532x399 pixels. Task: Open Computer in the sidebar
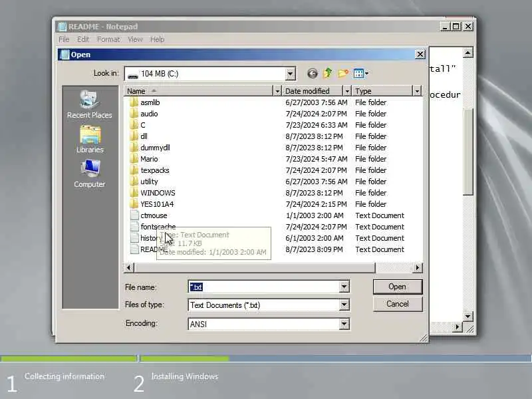[90, 174]
